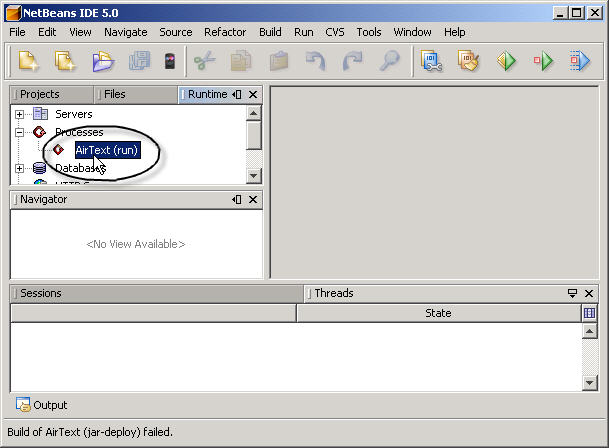Click the Save All toolbar icon
Viewport: 609px width, 448px height.
(x=139, y=61)
